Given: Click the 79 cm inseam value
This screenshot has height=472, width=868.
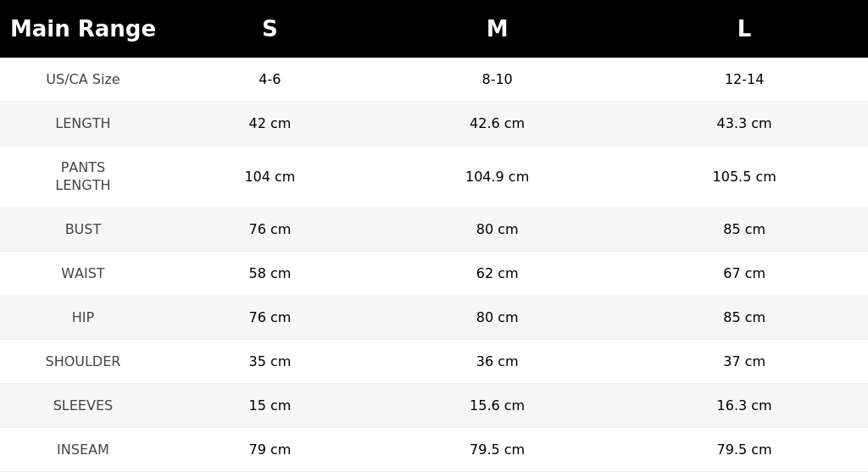Looking at the screenshot, I should (270, 449).
